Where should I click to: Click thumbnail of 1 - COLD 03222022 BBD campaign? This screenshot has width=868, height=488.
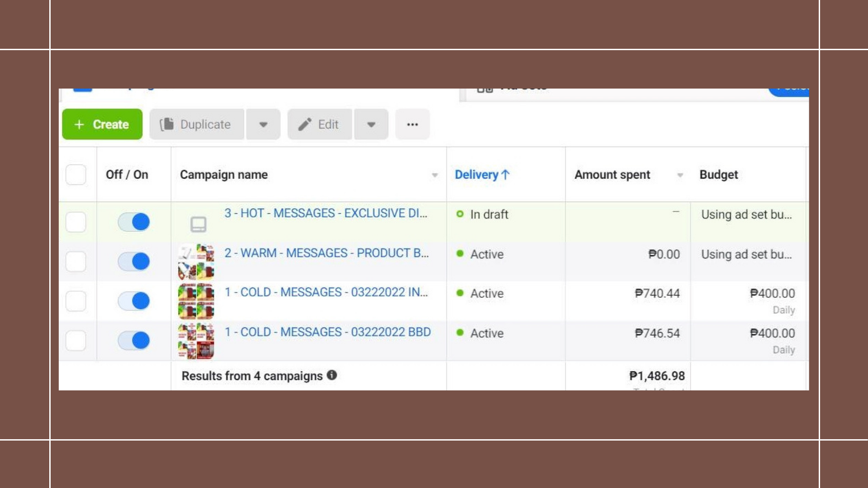196,341
